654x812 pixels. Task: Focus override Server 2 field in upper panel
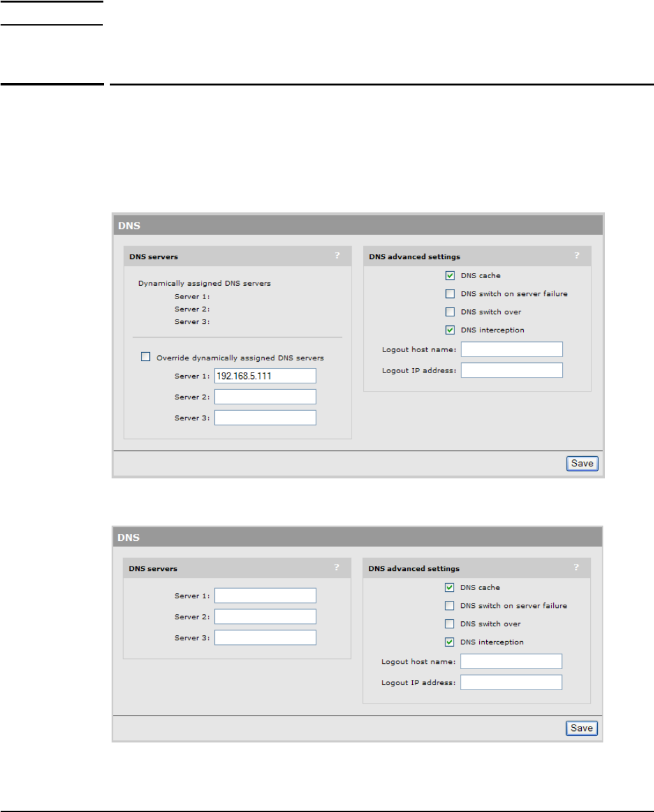point(265,397)
